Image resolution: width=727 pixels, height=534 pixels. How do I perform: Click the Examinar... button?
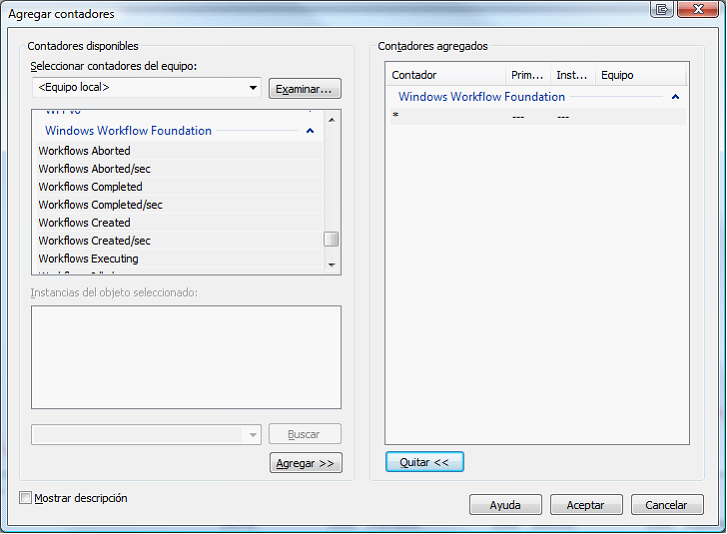305,89
